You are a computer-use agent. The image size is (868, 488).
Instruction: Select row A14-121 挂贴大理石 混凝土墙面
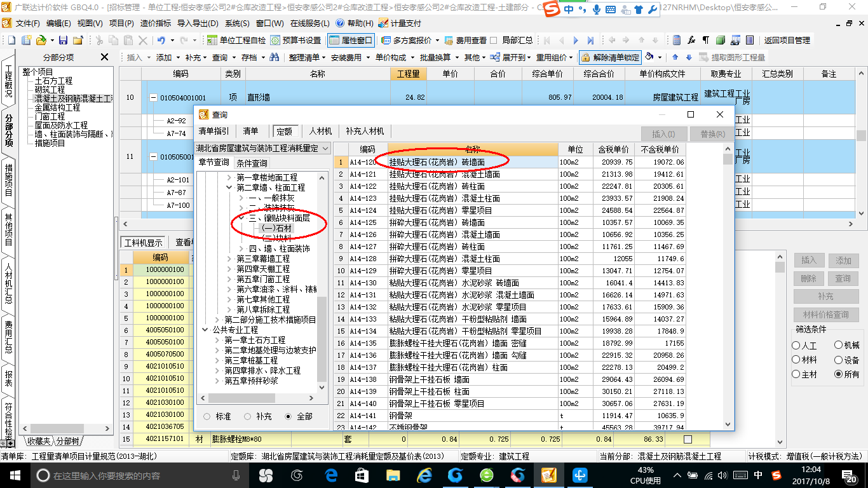(510, 174)
